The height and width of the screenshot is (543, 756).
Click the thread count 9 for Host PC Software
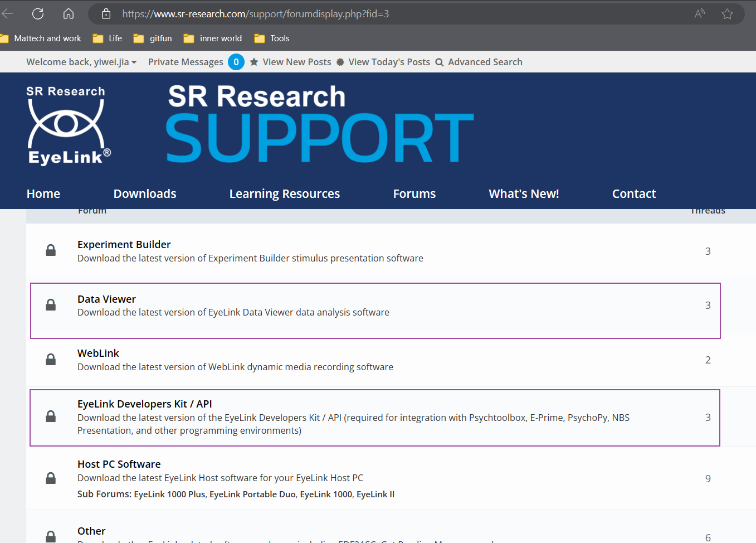pyautogui.click(x=708, y=478)
